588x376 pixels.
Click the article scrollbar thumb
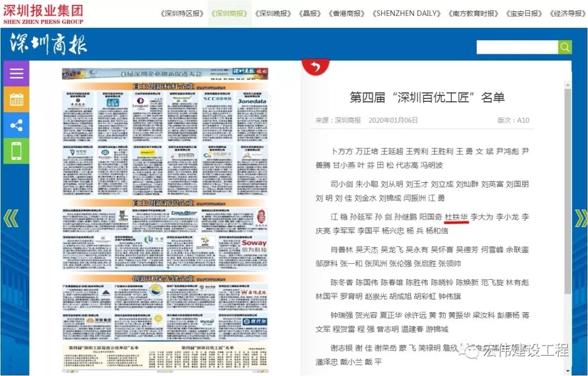pyautogui.click(x=568, y=191)
